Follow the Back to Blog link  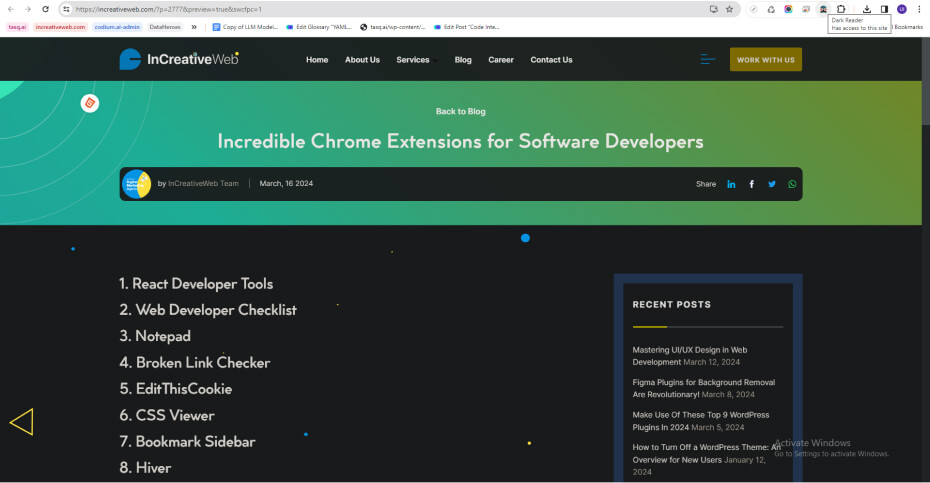pyautogui.click(x=460, y=111)
